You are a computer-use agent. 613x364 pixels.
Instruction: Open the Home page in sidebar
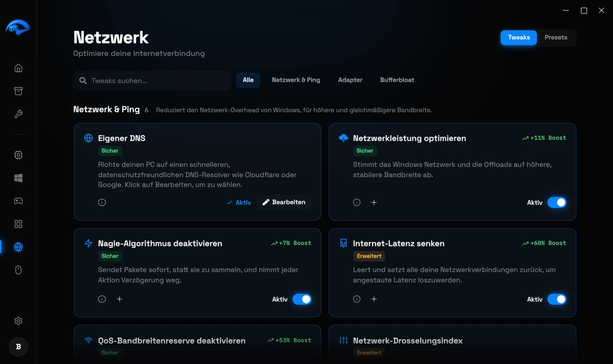coord(18,68)
